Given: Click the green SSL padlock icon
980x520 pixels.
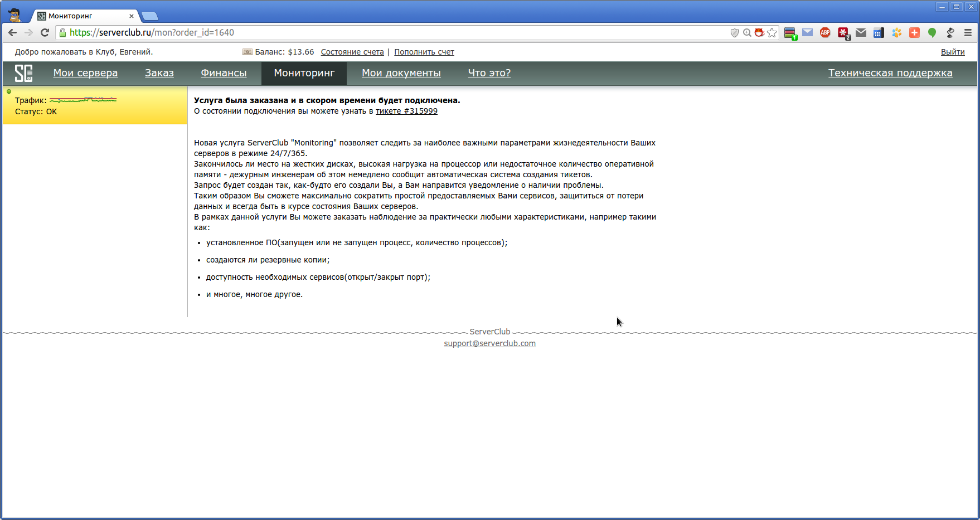Looking at the screenshot, I should pyautogui.click(x=63, y=32).
